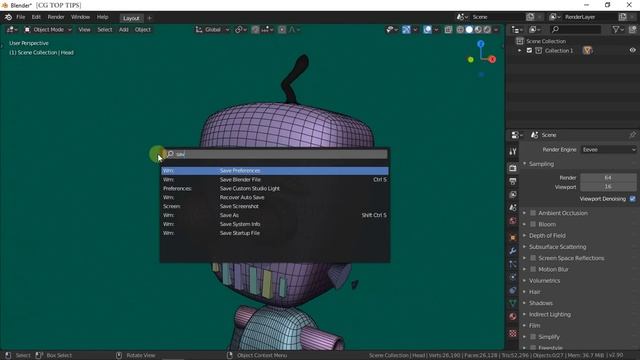Screen dimensions: 640x360
Task: Open the Texture properties tab
Action: pyautogui.click(x=513, y=333)
